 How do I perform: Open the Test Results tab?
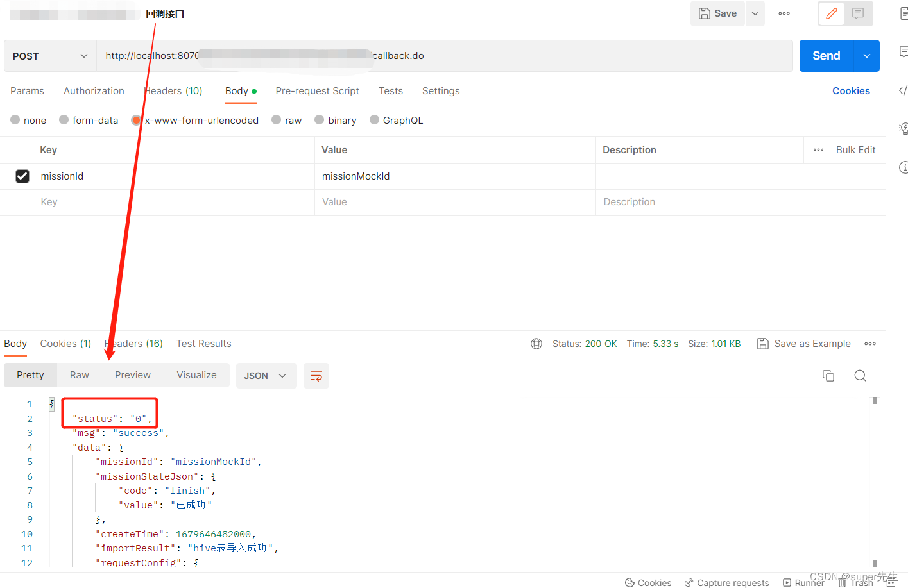pos(203,344)
